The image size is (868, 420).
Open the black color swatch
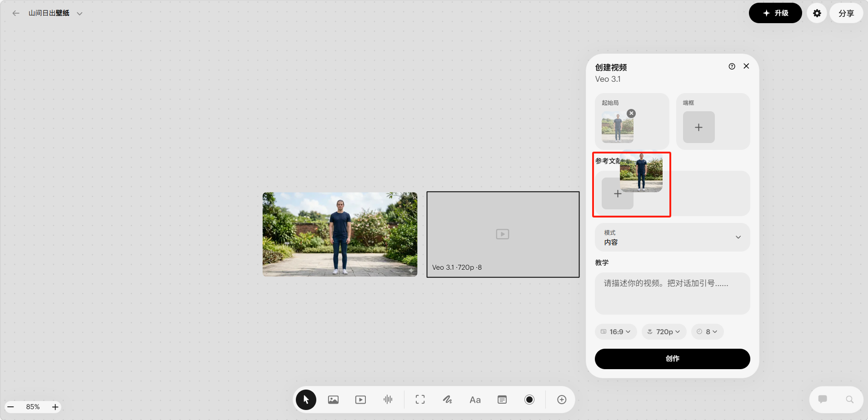click(529, 400)
